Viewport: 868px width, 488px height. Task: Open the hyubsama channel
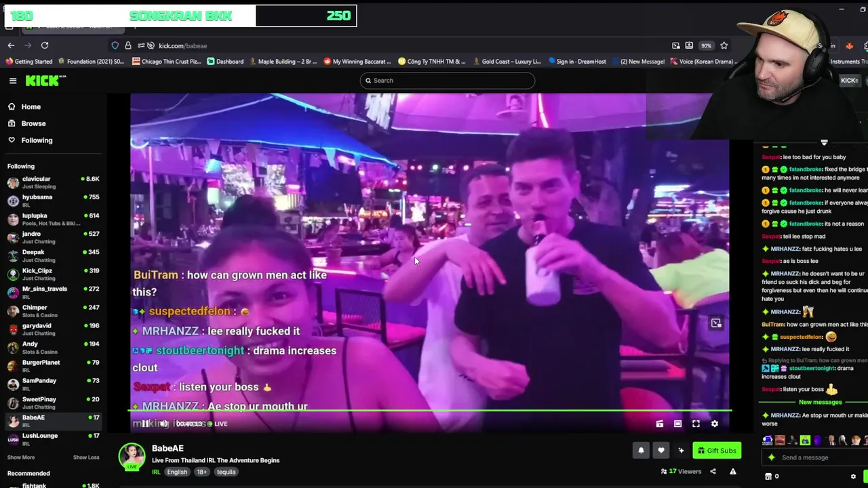[x=53, y=200]
